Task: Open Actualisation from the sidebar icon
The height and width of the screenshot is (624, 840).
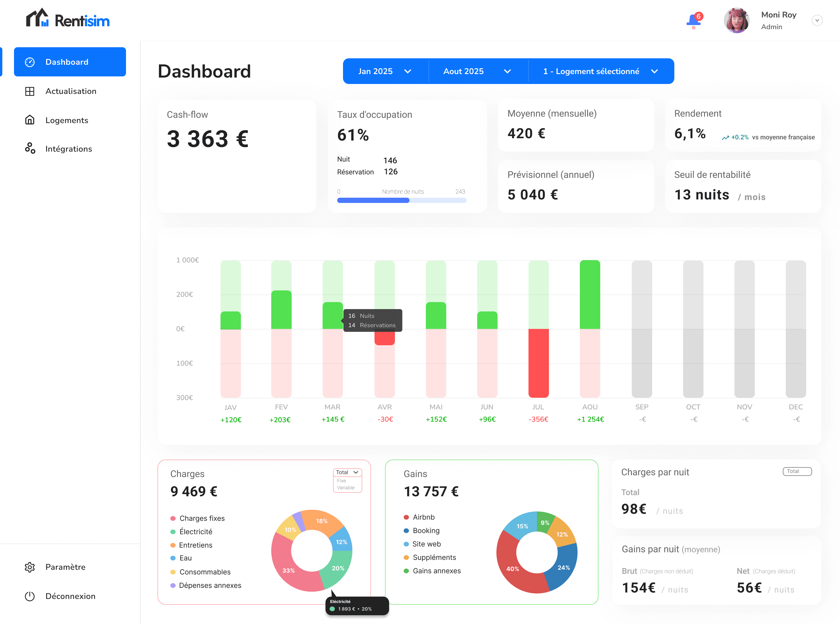Action: 30,91
